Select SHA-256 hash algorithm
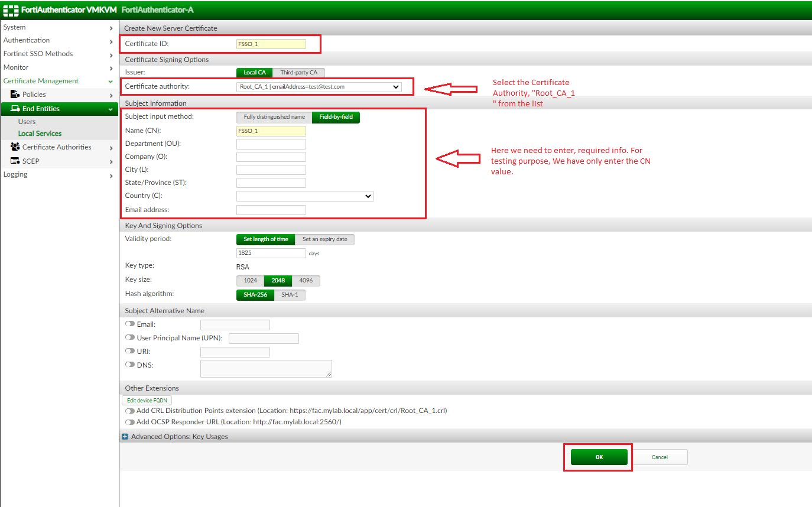812x507 pixels. pyautogui.click(x=255, y=295)
